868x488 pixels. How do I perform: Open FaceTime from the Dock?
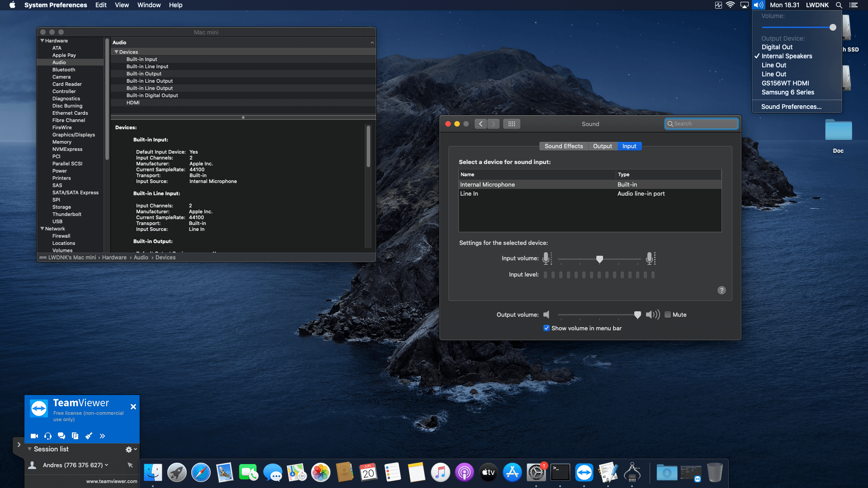(249, 473)
